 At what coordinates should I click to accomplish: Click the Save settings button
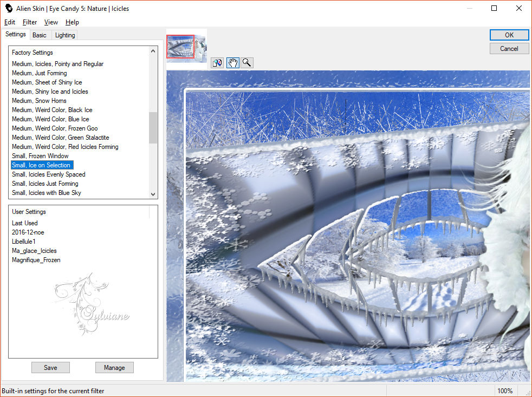[50, 367]
